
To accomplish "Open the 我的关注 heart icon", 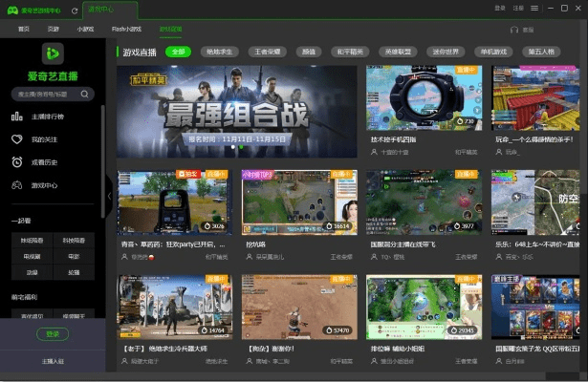I will tap(17, 139).
